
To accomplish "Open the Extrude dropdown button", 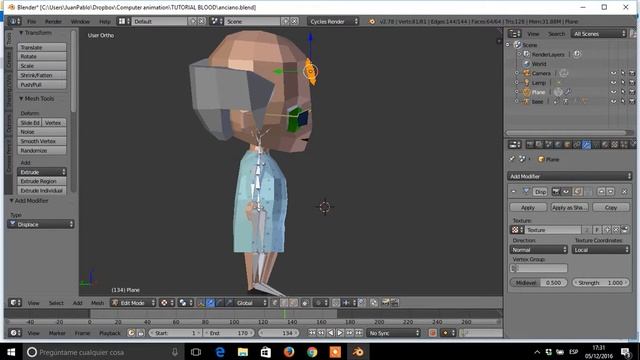I will (x=42, y=172).
